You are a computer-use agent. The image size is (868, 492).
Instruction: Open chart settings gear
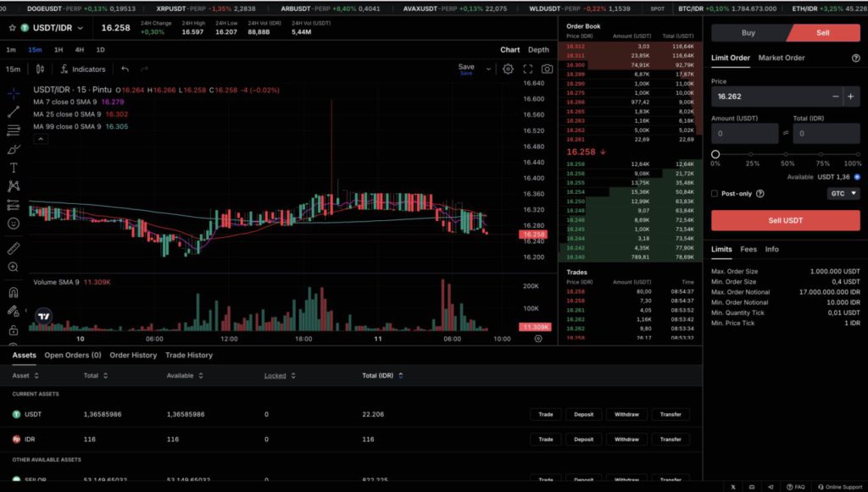coord(508,69)
